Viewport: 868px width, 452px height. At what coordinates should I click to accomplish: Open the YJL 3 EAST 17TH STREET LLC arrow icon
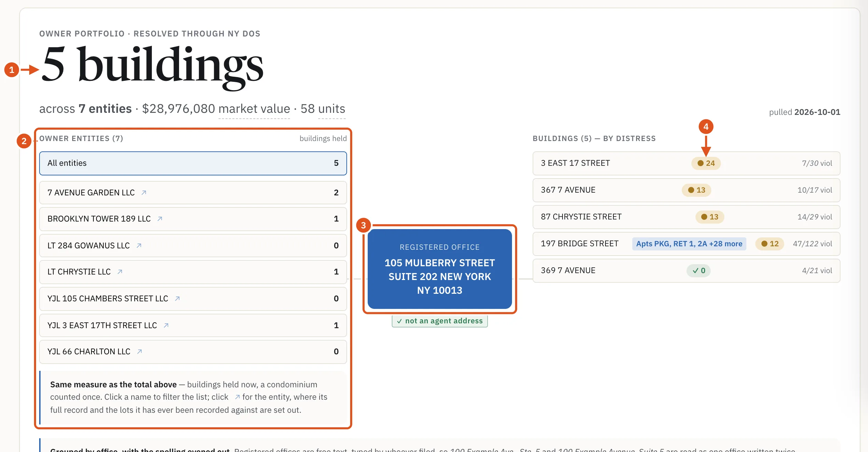(166, 325)
